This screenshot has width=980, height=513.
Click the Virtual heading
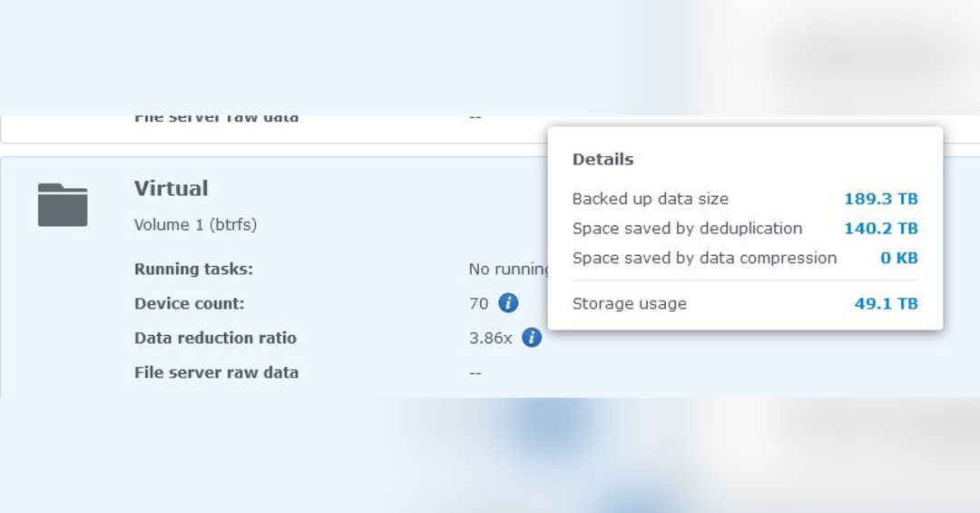tap(171, 188)
